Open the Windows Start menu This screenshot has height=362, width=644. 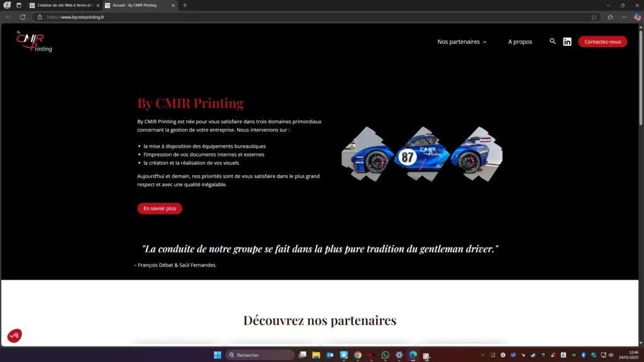217,355
